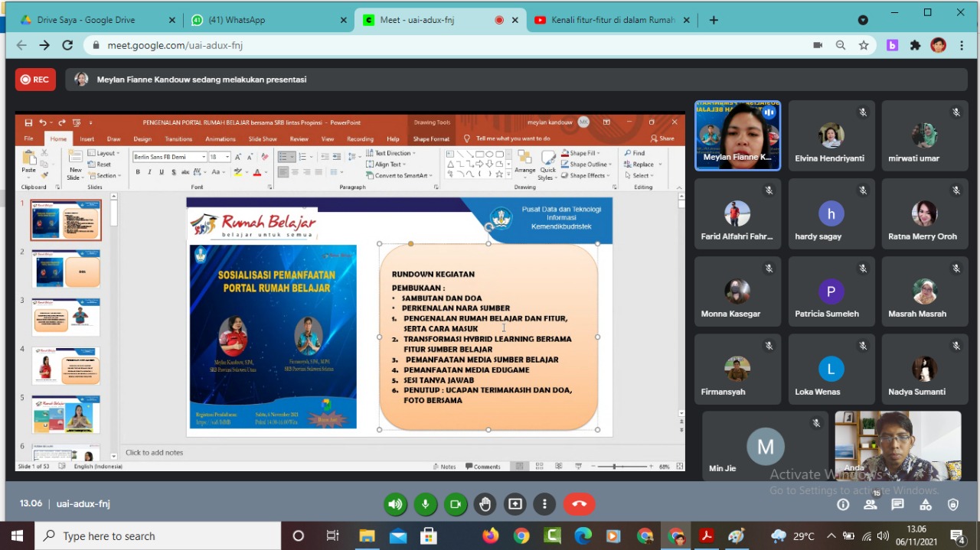This screenshot has width=980, height=550.
Task: Show hidden system tray icons chevron
Action: [831, 536]
